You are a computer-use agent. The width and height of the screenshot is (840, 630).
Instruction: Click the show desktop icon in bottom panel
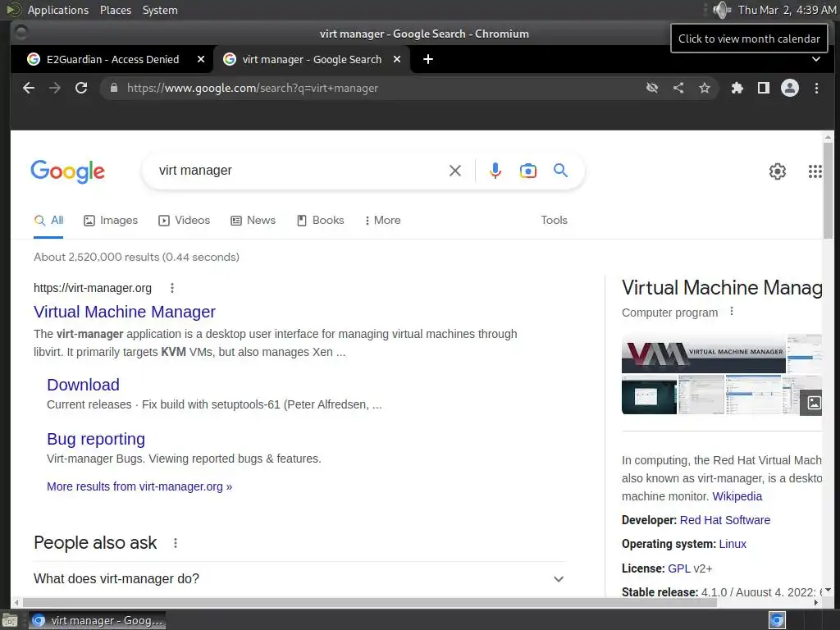pyautogui.click(x=10, y=621)
